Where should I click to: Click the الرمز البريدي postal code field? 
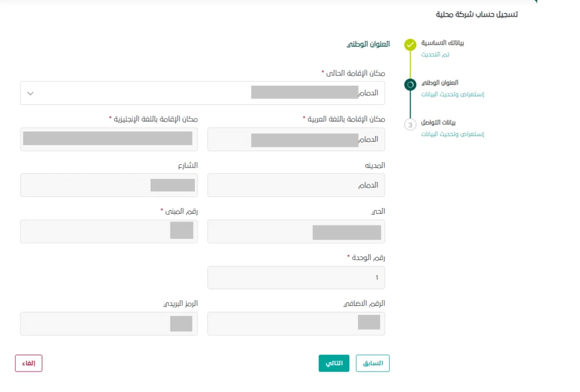point(109,323)
